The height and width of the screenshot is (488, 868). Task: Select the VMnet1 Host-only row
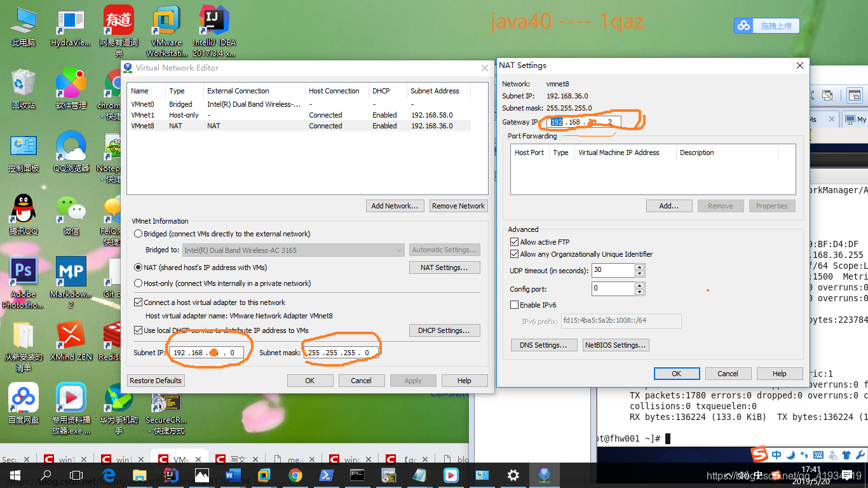click(300, 115)
